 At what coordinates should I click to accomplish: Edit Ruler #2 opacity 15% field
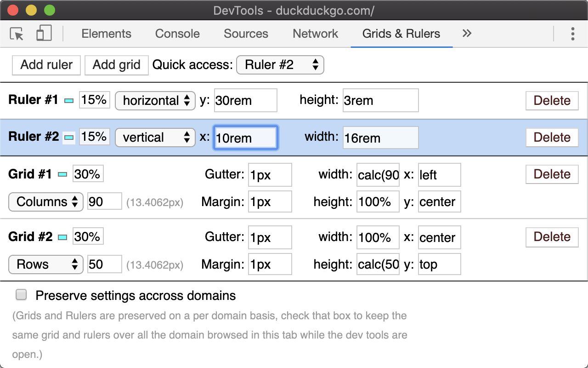point(95,137)
